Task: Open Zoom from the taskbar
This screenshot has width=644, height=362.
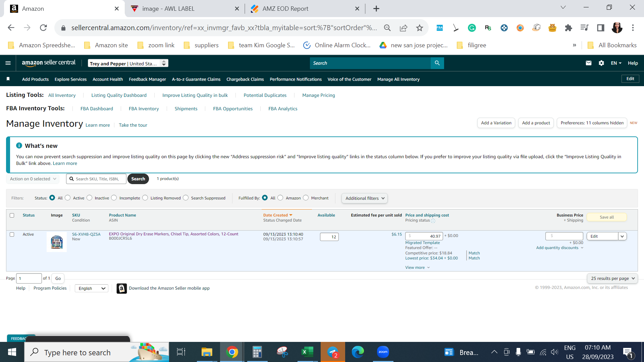Action: (x=383, y=352)
